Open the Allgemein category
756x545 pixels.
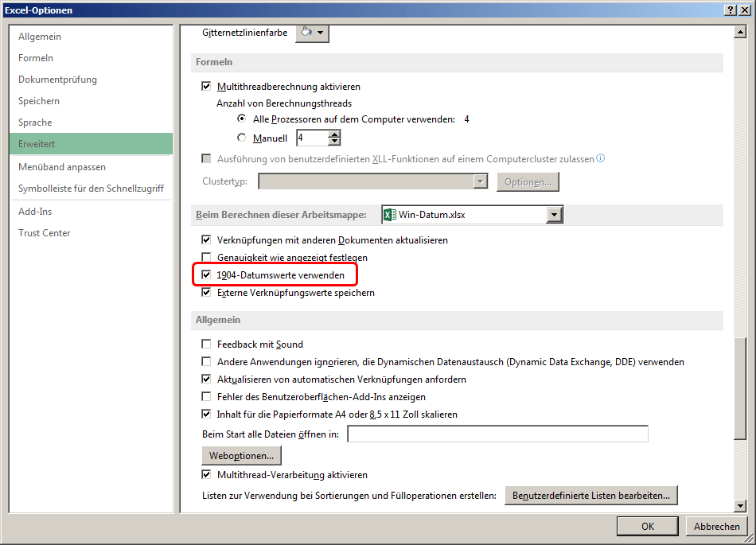92,37
